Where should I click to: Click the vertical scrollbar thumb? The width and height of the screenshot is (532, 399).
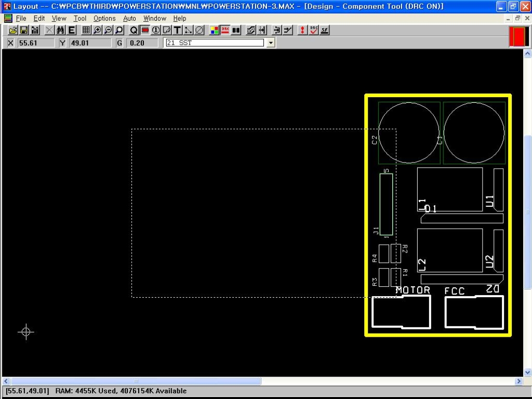tap(527, 212)
